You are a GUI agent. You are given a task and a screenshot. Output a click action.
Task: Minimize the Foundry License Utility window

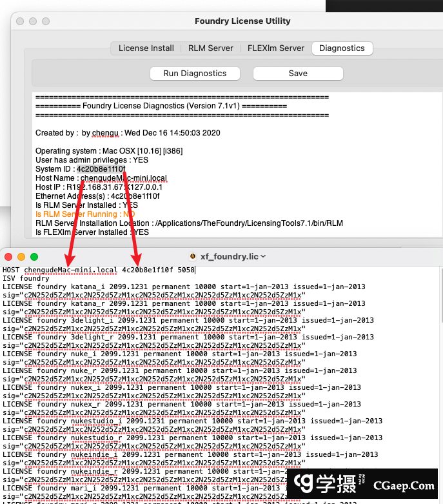coord(32,21)
